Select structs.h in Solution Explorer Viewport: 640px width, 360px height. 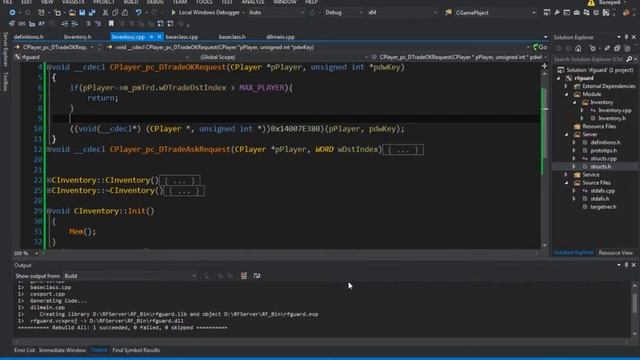click(x=600, y=167)
